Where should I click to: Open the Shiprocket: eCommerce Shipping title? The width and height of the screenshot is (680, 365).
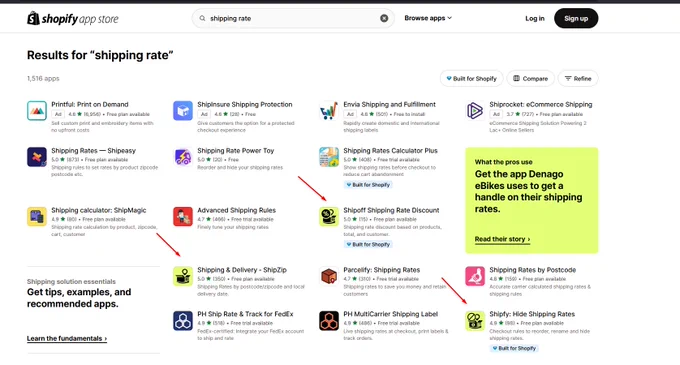pos(541,104)
